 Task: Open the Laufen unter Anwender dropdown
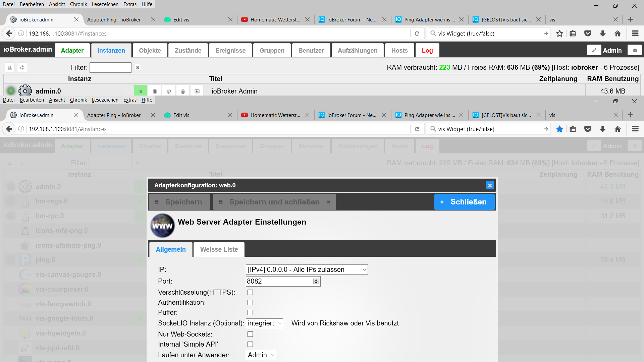[x=261, y=355]
